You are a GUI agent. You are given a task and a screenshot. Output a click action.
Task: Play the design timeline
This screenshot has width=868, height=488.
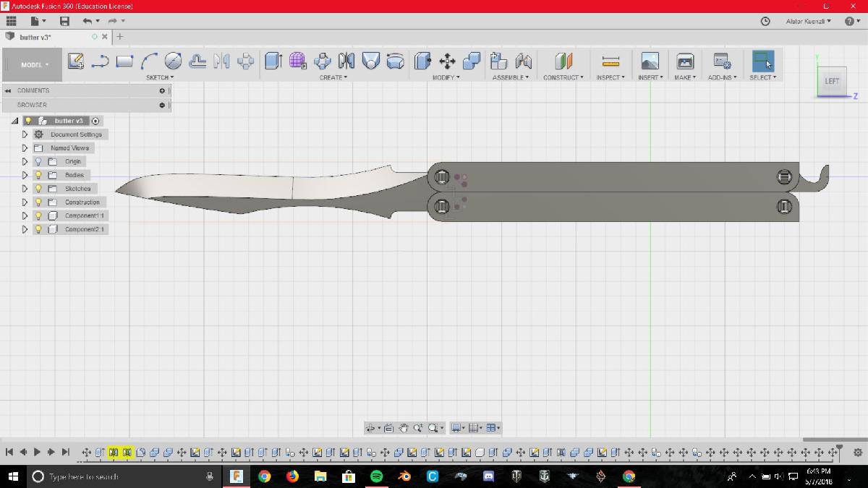37,452
